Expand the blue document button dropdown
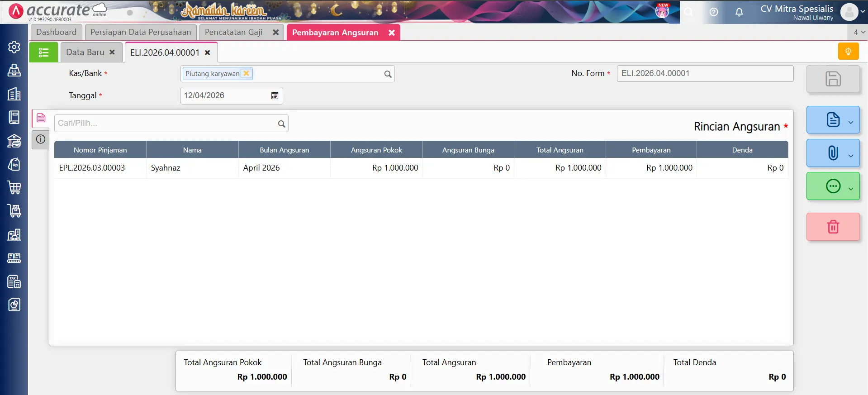 pos(850,122)
